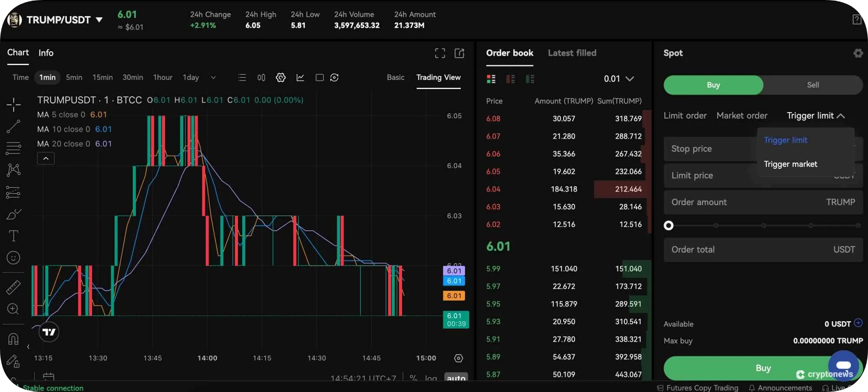Open TRUMP/USDT pair selector dropdown

(99, 20)
